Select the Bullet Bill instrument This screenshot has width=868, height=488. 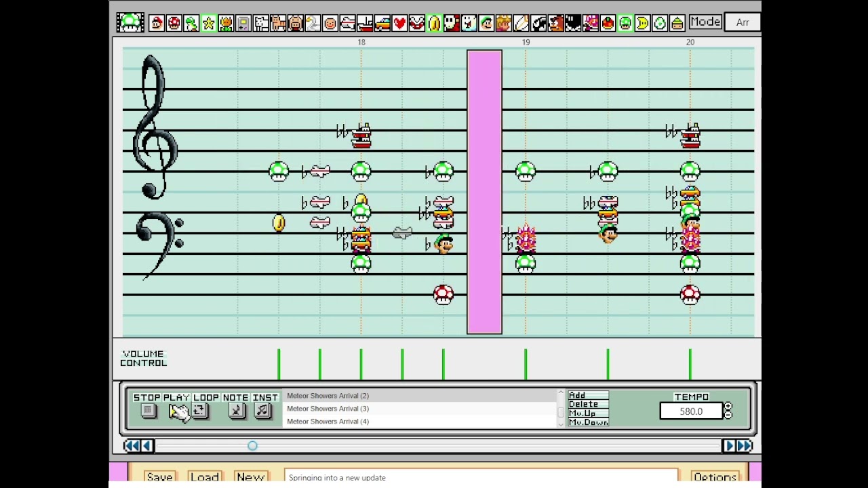[538, 23]
